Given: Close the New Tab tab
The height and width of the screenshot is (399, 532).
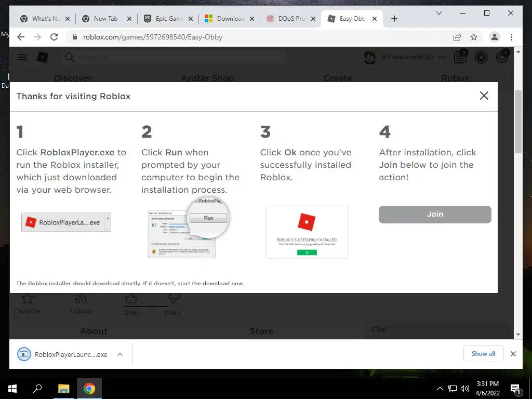Looking at the screenshot, I should pyautogui.click(x=129, y=19).
